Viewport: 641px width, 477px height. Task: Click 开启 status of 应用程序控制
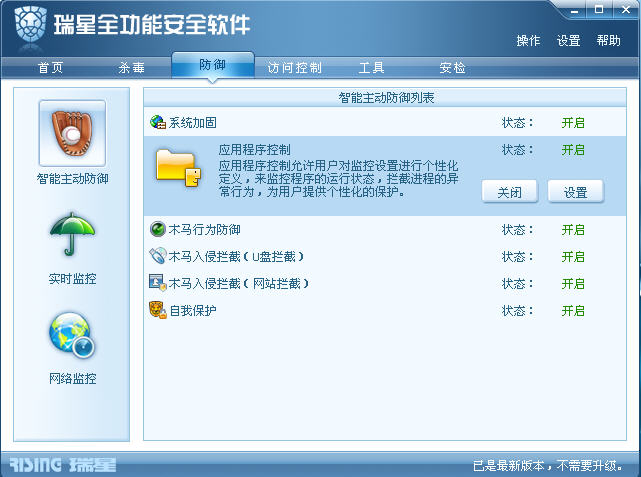(573, 150)
